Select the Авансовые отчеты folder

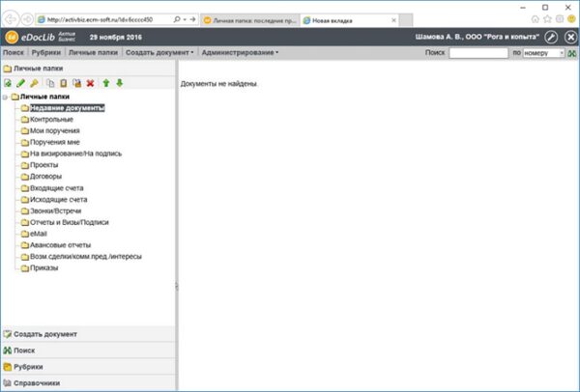[x=60, y=245]
